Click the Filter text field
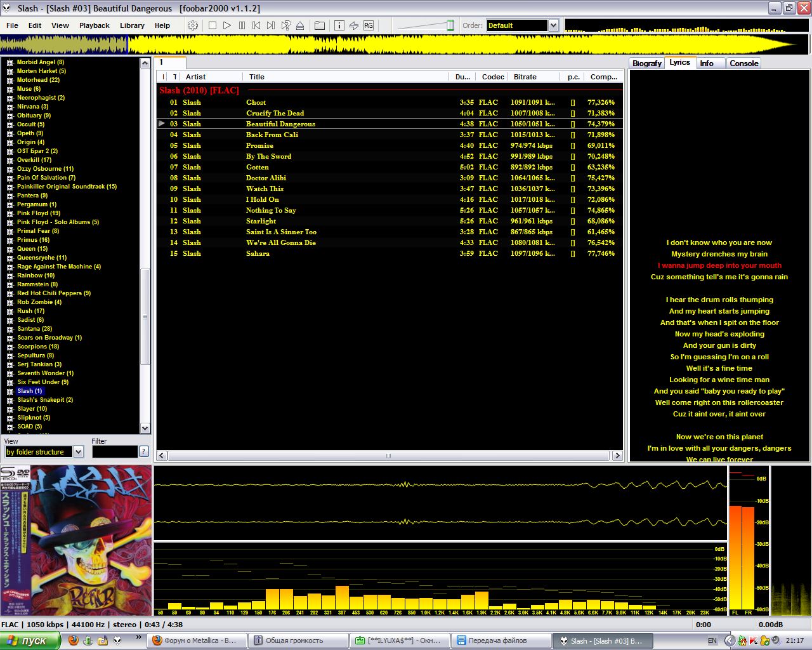Screen dimensions: 812x650 [x=114, y=451]
